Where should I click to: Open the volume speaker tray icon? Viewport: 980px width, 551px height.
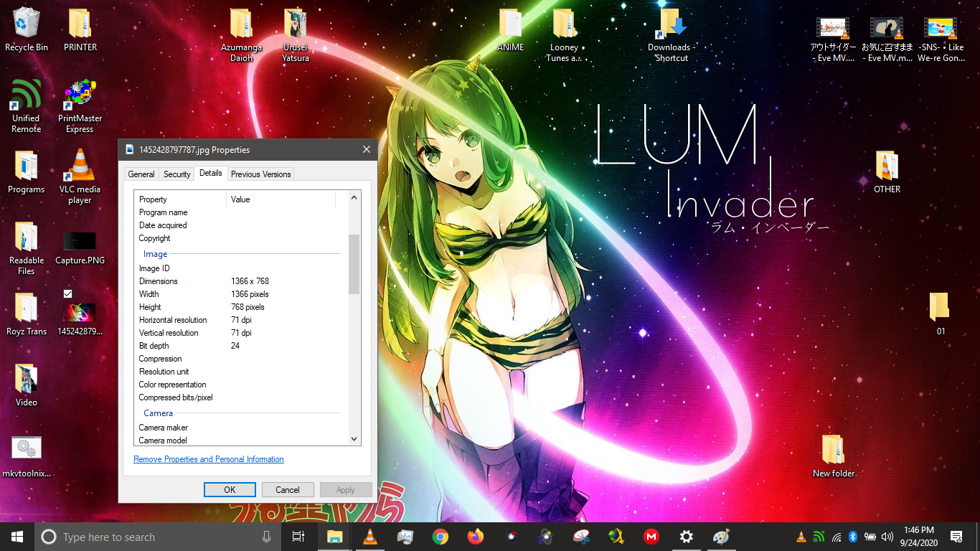tap(887, 537)
